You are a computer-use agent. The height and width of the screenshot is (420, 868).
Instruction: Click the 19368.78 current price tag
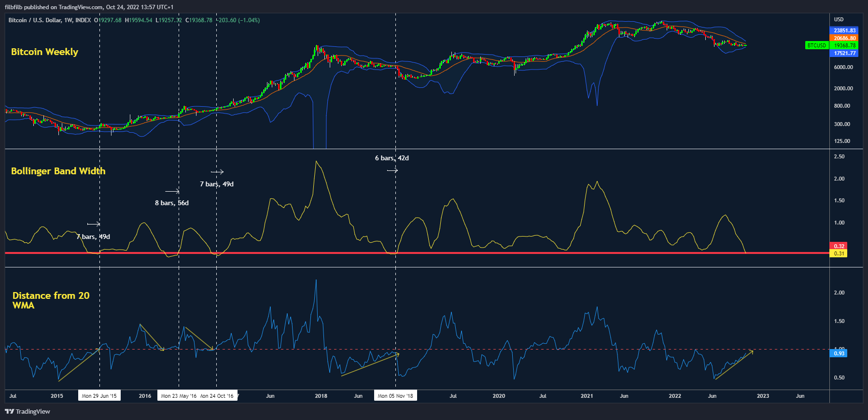844,45
